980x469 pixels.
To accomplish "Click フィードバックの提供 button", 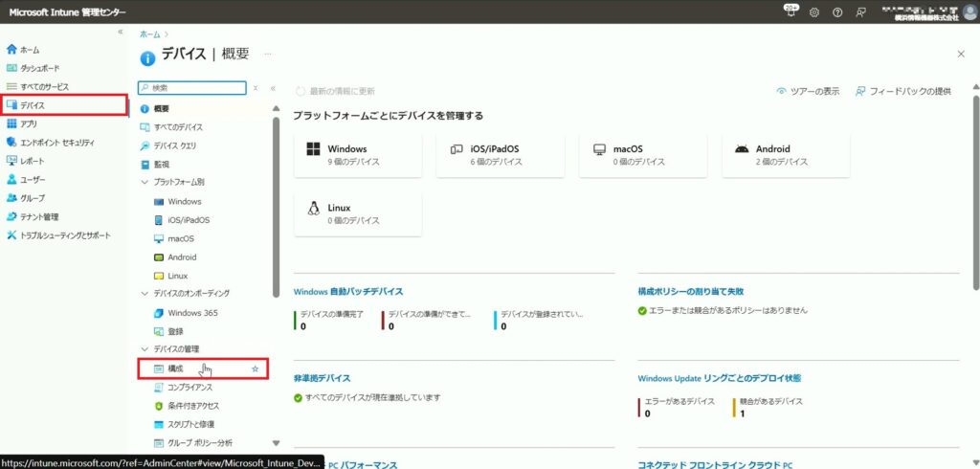I will coord(903,91).
